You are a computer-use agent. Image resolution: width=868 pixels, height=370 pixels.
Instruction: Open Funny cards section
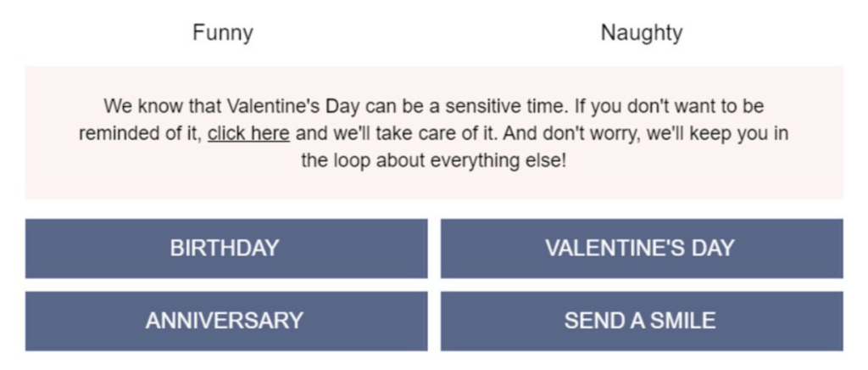point(222,33)
